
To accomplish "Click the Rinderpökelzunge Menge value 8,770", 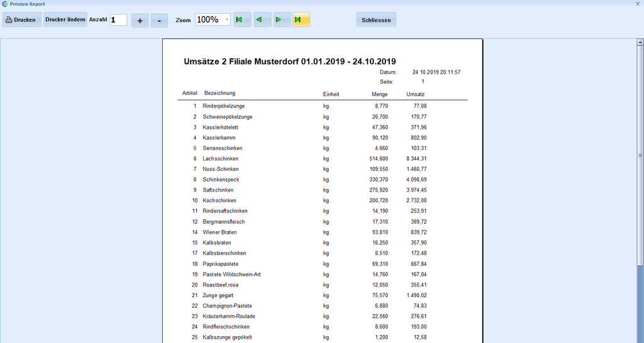I will [382, 106].
